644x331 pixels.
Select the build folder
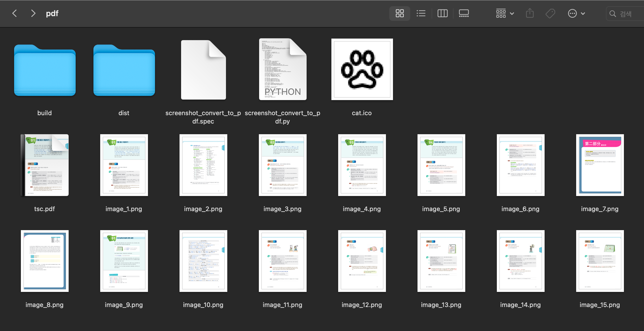coord(45,70)
